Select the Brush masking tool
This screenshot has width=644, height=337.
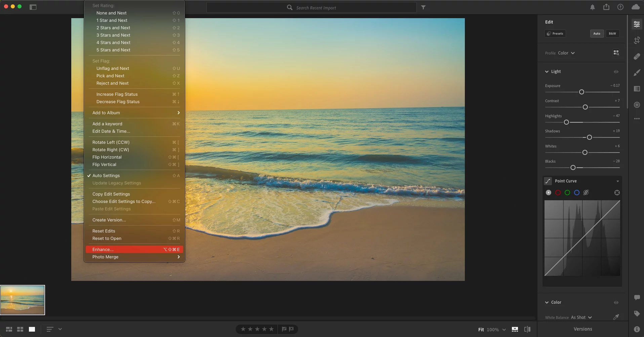point(637,73)
